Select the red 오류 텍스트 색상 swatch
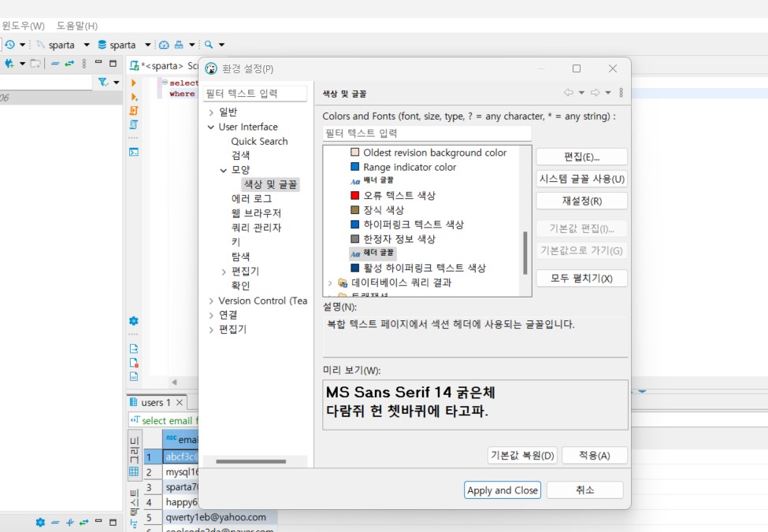768x532 pixels. (x=355, y=195)
